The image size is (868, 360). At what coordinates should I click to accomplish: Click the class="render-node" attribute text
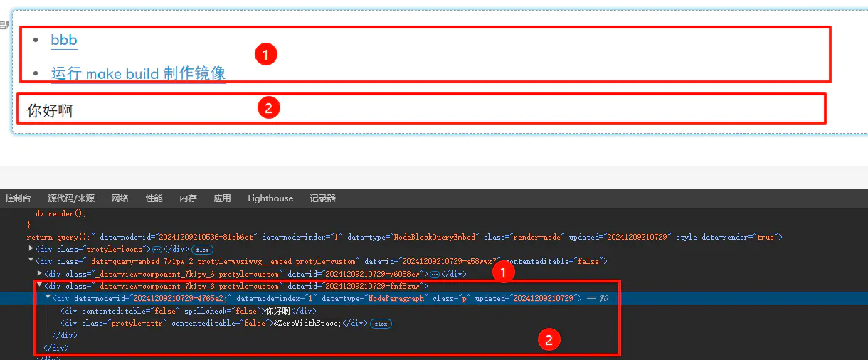(528, 237)
